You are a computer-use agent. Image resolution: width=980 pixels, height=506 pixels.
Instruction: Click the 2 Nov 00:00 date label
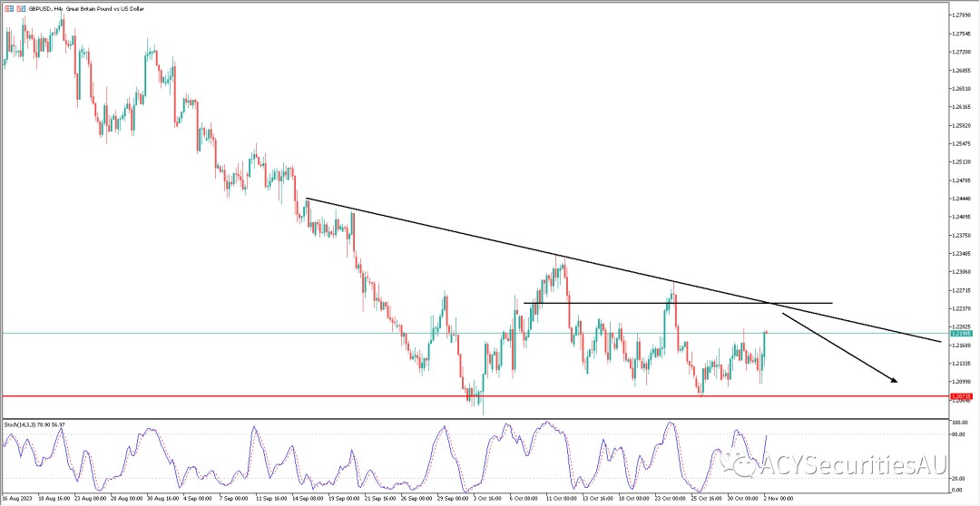(779, 499)
